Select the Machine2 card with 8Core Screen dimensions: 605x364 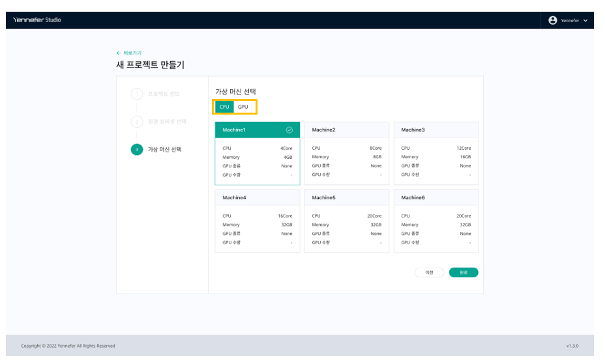(x=346, y=154)
